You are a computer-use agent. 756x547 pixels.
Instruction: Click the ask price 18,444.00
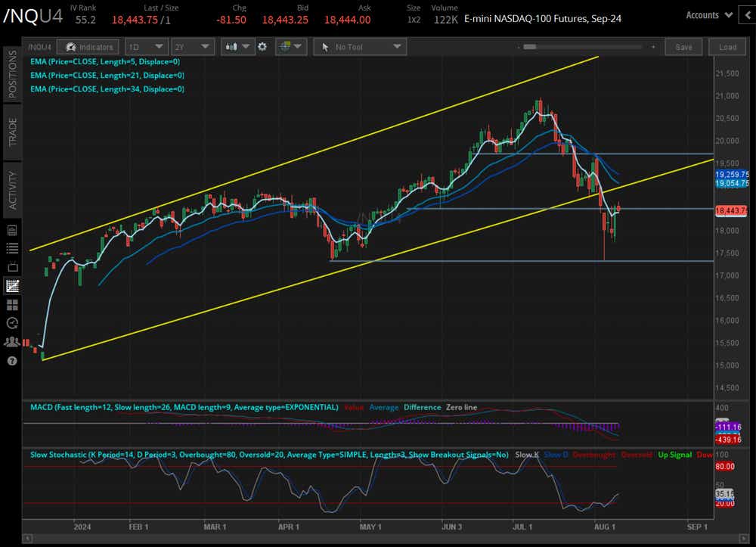point(347,20)
